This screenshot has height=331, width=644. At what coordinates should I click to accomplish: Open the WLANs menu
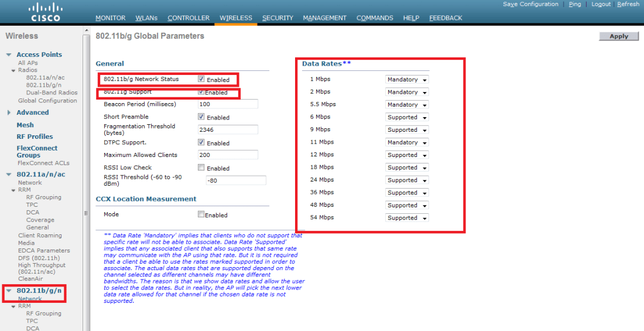coord(146,18)
